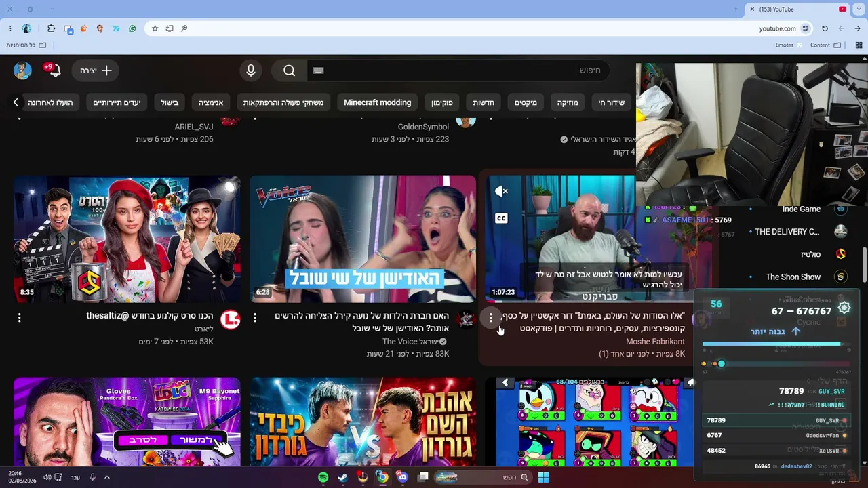Click the גבוה יותר higher button
Viewport: 868px width, 488px height.
[x=776, y=331]
